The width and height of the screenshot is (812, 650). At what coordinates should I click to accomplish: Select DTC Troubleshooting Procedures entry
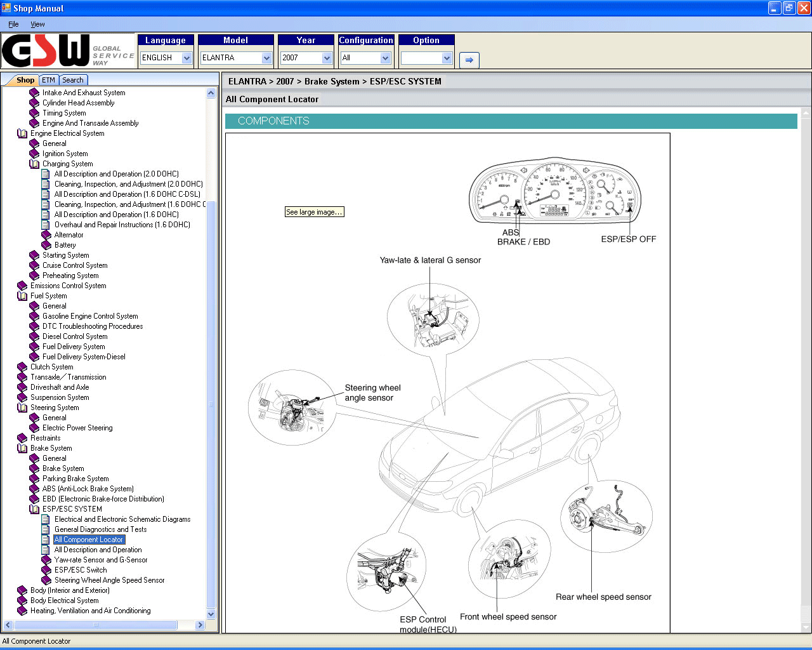tap(93, 326)
